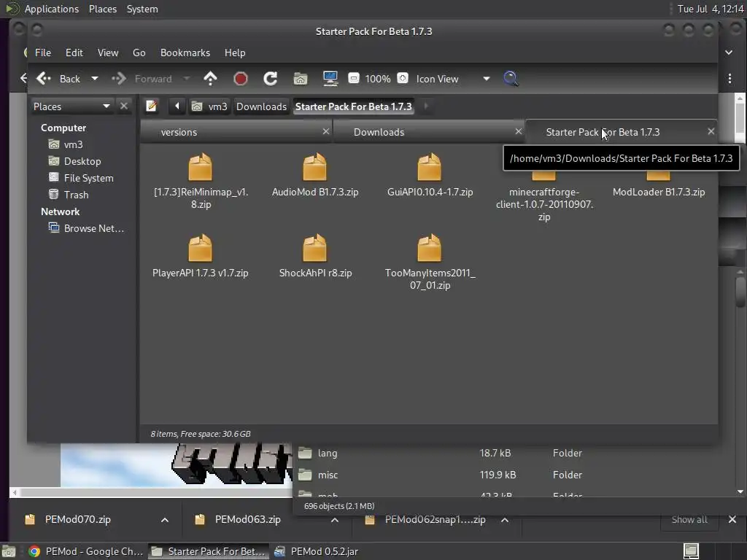Viewport: 747px width, 560px height.
Task: Click the path bar left scroll arrow
Action: (x=177, y=106)
